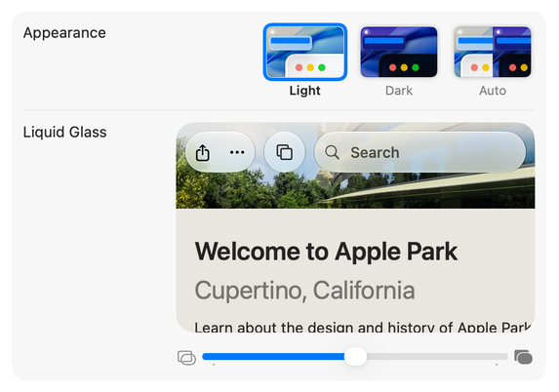
Task: Click inside the Search field
Action: tap(420, 152)
